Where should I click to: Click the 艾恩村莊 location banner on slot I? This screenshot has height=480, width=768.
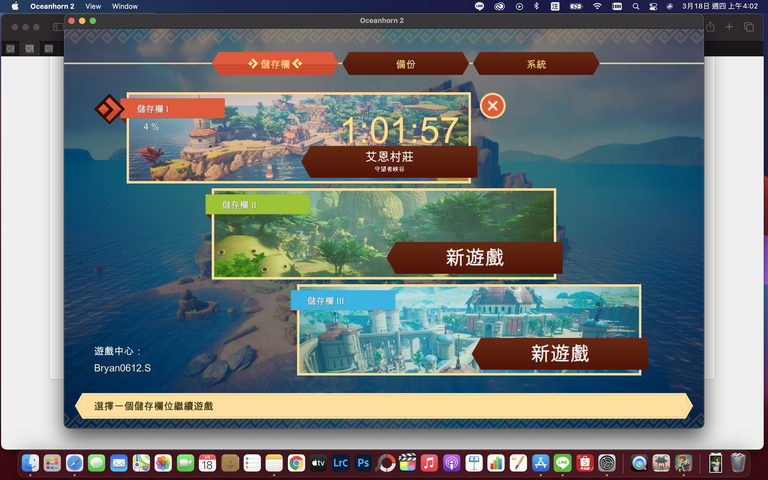[389, 161]
